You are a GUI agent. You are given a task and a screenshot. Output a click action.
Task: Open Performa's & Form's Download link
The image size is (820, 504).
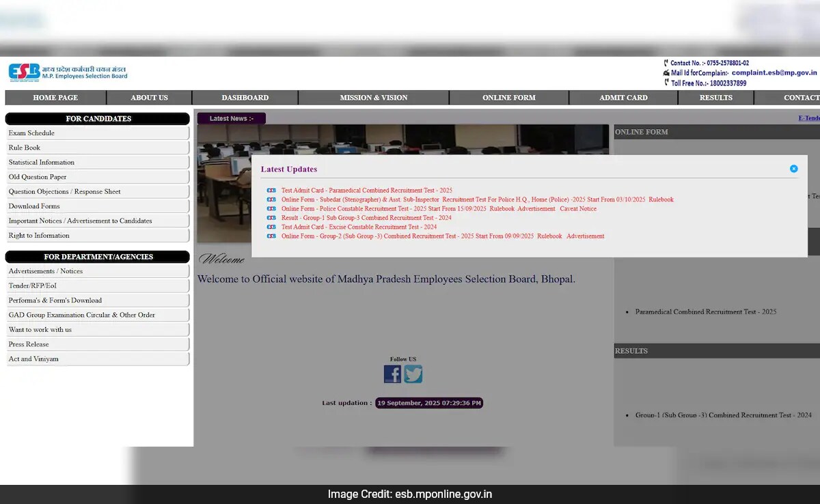coord(98,300)
